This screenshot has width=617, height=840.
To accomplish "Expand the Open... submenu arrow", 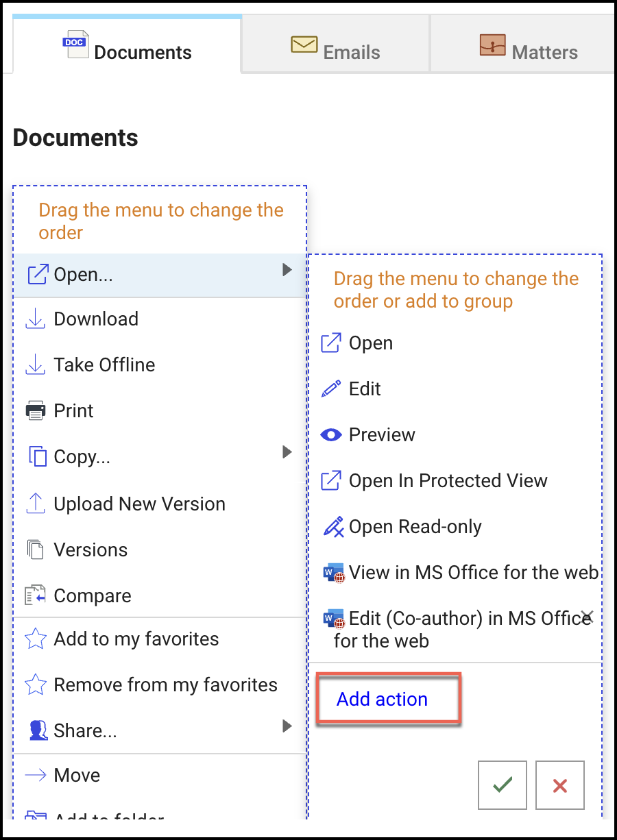I will coord(287,271).
